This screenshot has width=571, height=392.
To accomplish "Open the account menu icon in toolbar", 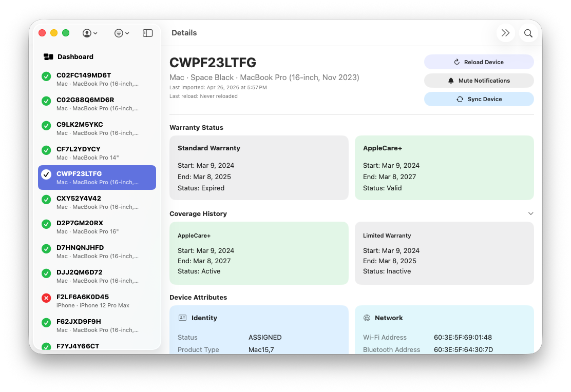I will coord(89,33).
